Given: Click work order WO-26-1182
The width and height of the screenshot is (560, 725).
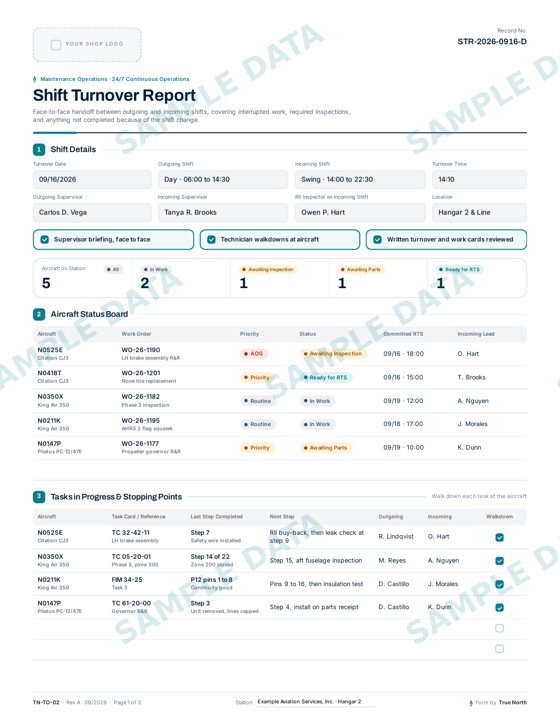Looking at the screenshot, I should tap(141, 397).
